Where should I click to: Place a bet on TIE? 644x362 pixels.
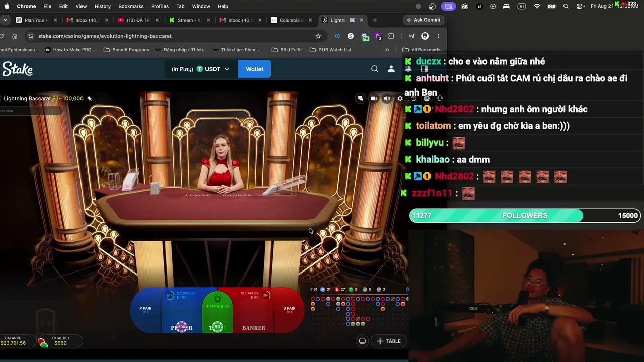[x=217, y=312]
